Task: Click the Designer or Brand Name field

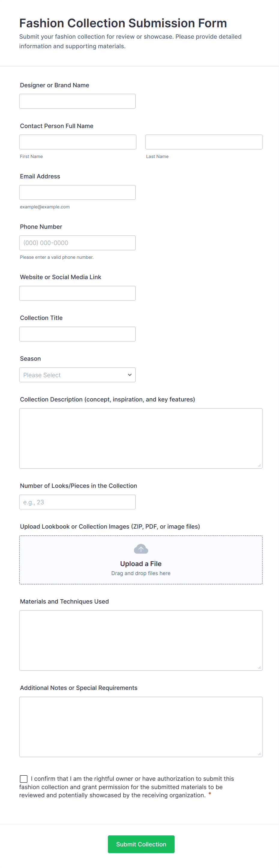Action: (77, 101)
